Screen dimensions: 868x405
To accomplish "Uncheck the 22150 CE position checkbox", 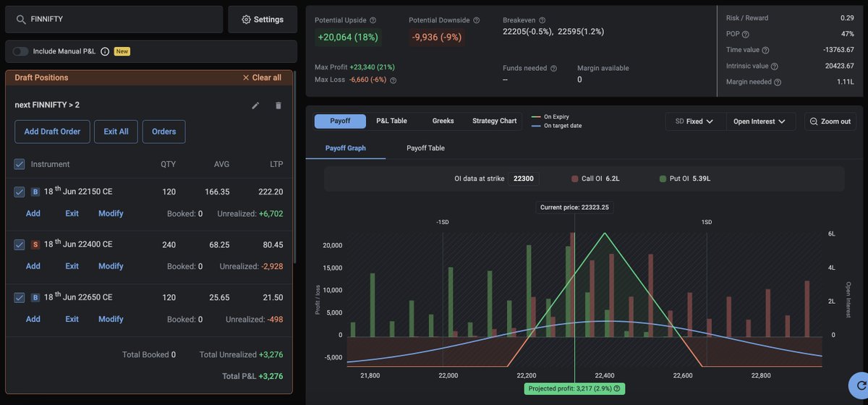I will tap(20, 192).
